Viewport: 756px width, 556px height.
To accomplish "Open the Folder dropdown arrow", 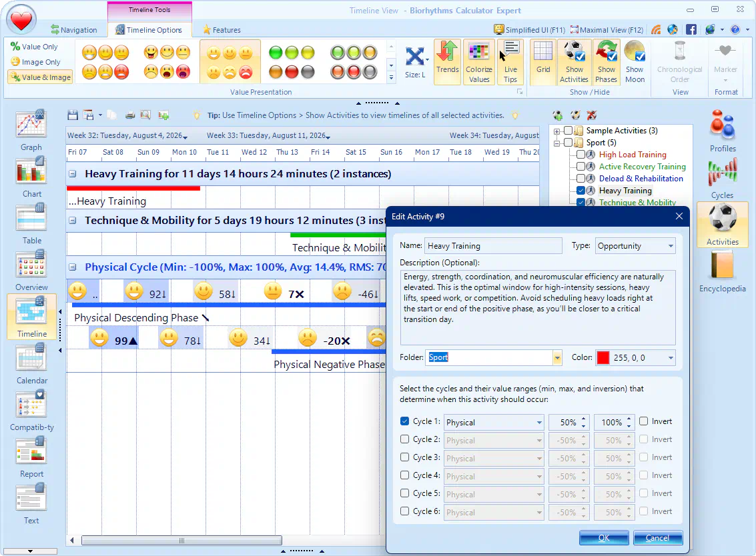I will point(557,357).
